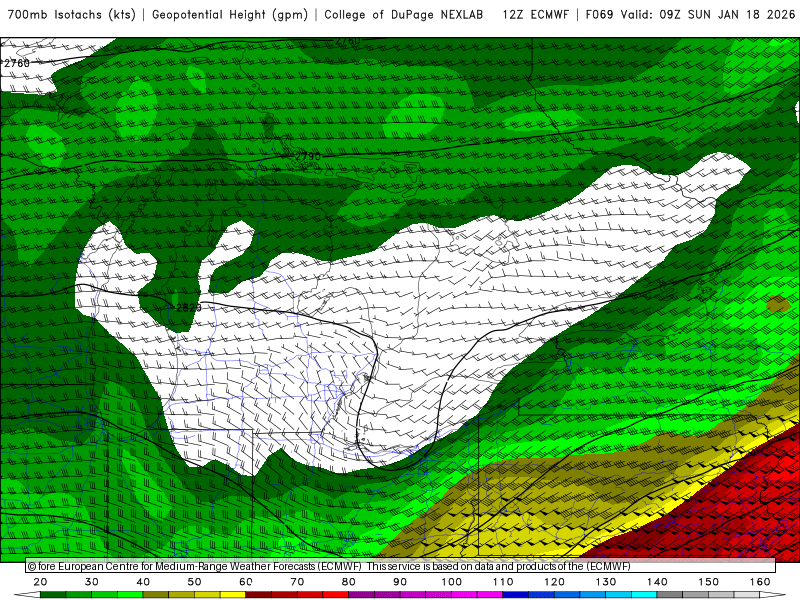Click the 2760 contour label at left edge
Image resolution: width=800 pixels, height=600 pixels.
coord(17,63)
